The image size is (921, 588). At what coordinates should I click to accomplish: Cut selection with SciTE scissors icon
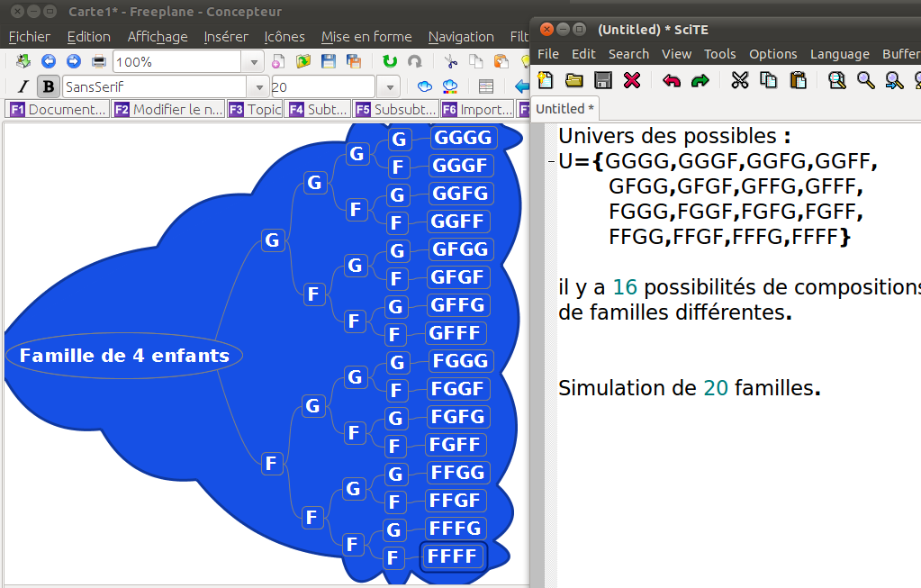pos(740,80)
